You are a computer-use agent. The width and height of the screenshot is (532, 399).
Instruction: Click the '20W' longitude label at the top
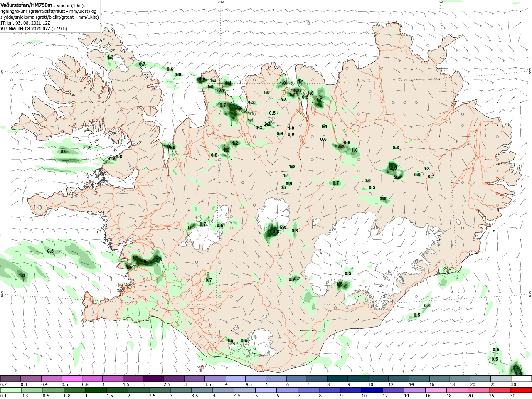click(221, 2)
